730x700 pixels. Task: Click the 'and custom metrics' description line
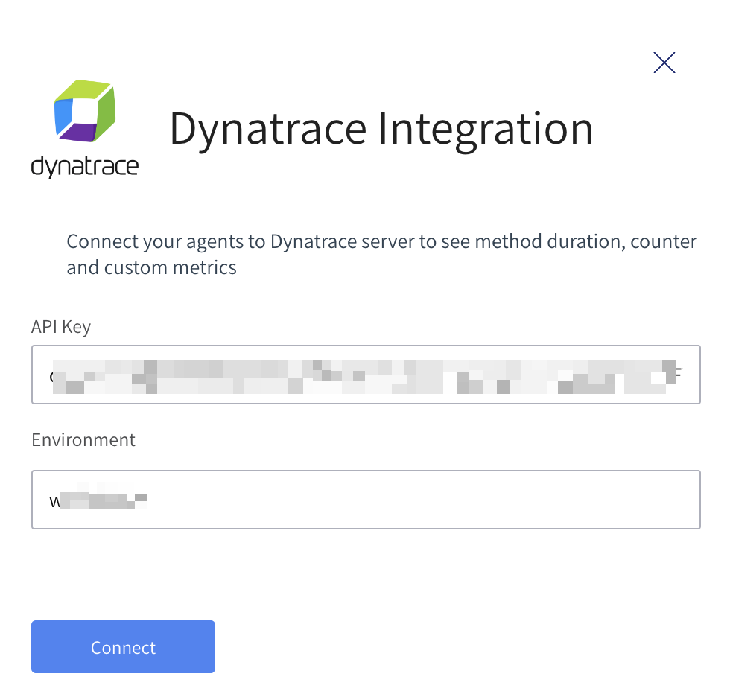click(x=151, y=267)
